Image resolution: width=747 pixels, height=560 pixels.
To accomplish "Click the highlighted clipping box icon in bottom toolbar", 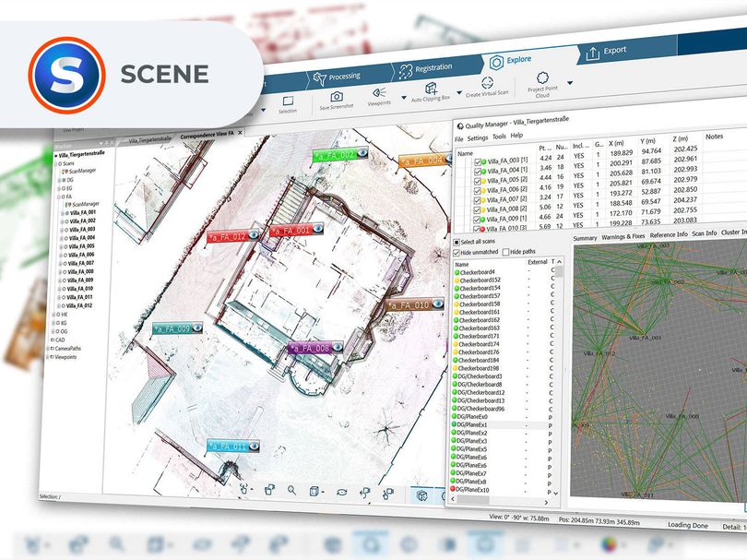I will click(421, 495).
